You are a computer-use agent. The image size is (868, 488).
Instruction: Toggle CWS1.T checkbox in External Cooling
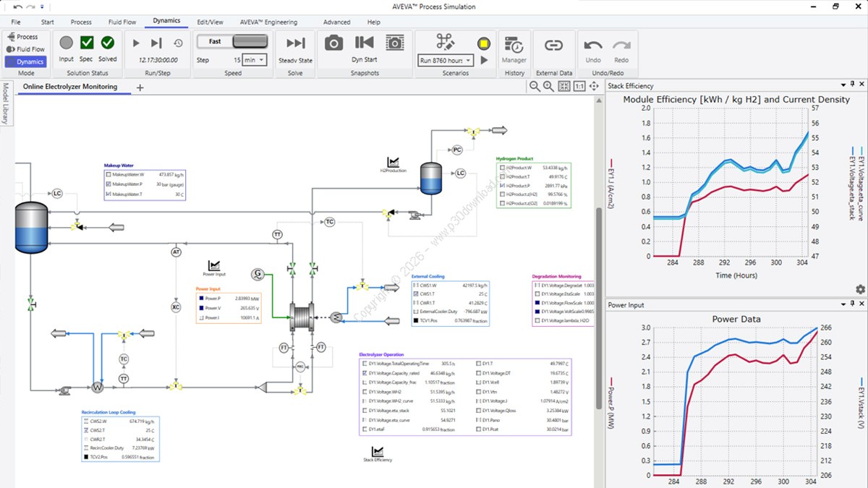point(417,294)
